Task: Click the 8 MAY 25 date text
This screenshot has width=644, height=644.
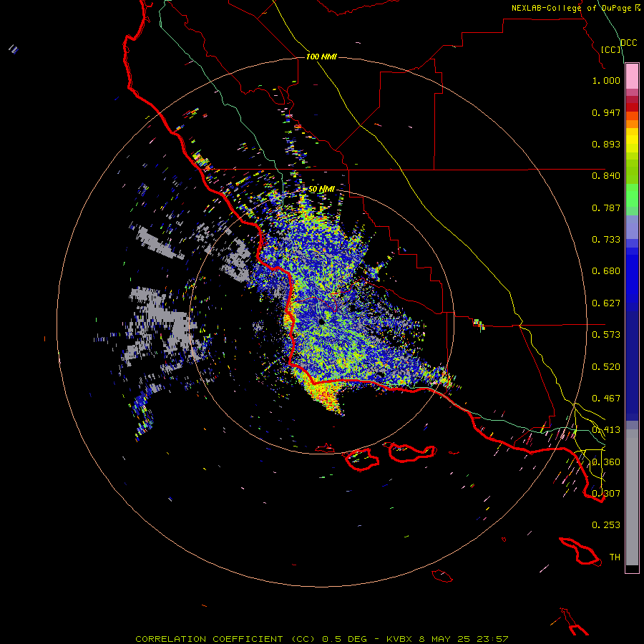Action: coord(445,639)
